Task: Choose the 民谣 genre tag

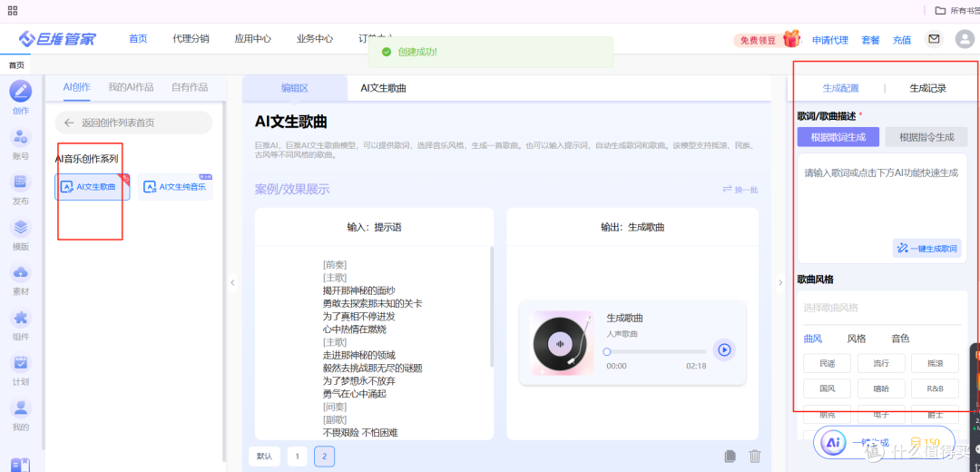Action: [827, 362]
